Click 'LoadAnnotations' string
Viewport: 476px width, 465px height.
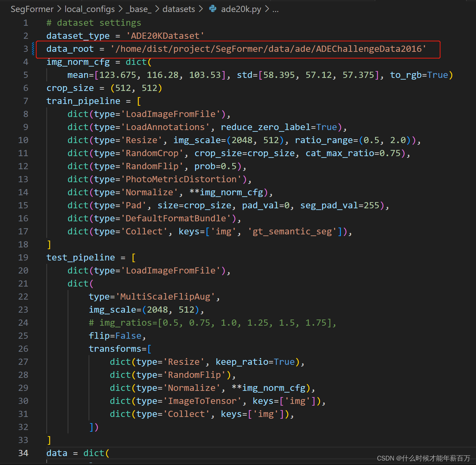[x=165, y=127]
